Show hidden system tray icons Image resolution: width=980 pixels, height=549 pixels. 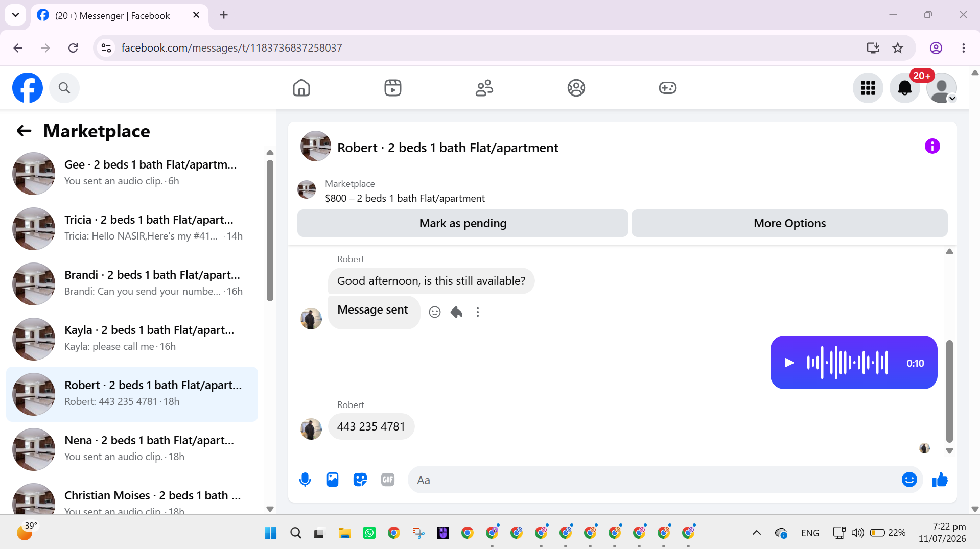coord(757,533)
